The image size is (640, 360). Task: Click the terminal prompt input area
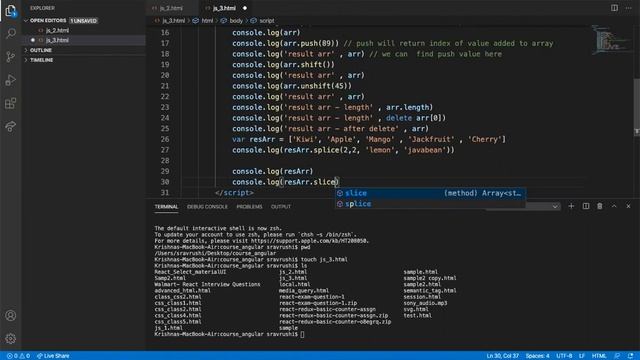pos(302,334)
